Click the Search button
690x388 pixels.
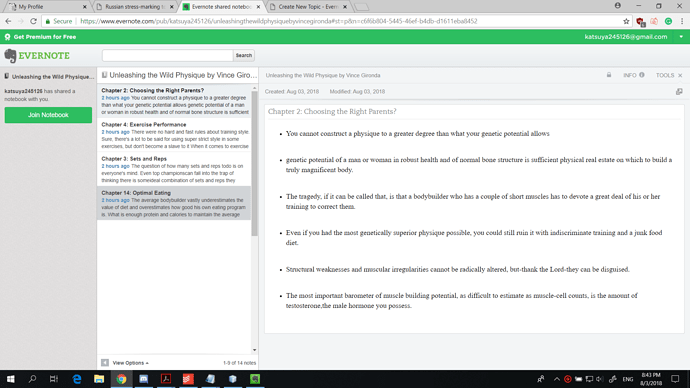[x=244, y=55]
